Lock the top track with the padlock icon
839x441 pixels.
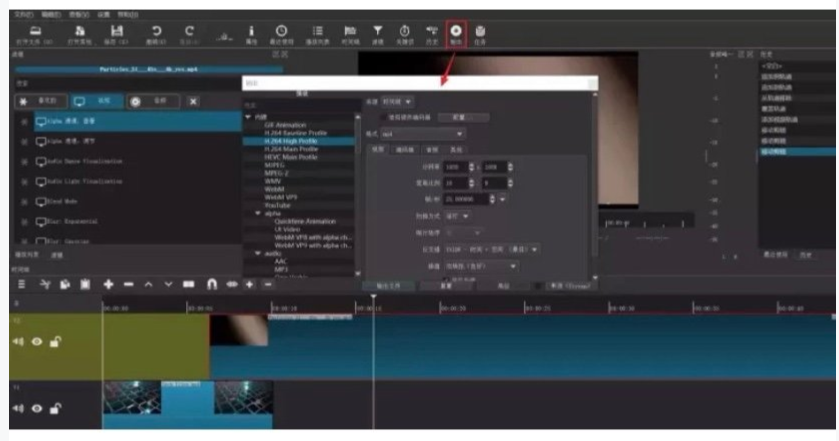pos(55,342)
